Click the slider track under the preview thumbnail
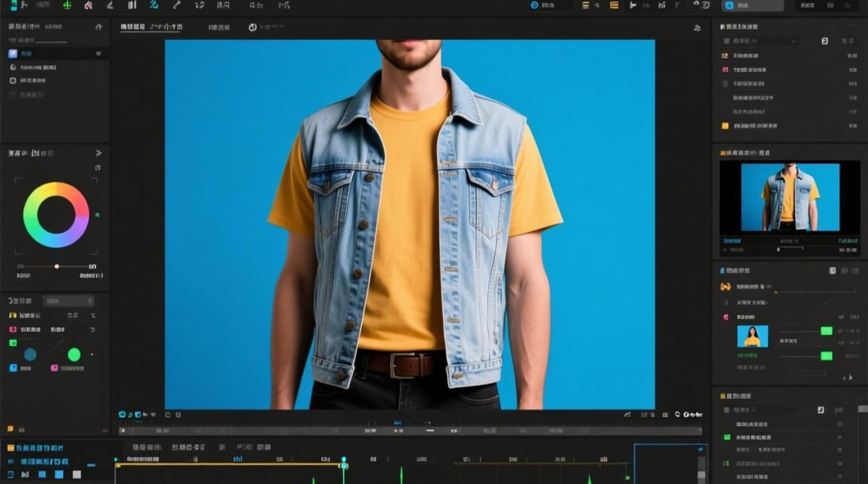The height and width of the screenshot is (484, 868). pyautogui.click(x=789, y=248)
